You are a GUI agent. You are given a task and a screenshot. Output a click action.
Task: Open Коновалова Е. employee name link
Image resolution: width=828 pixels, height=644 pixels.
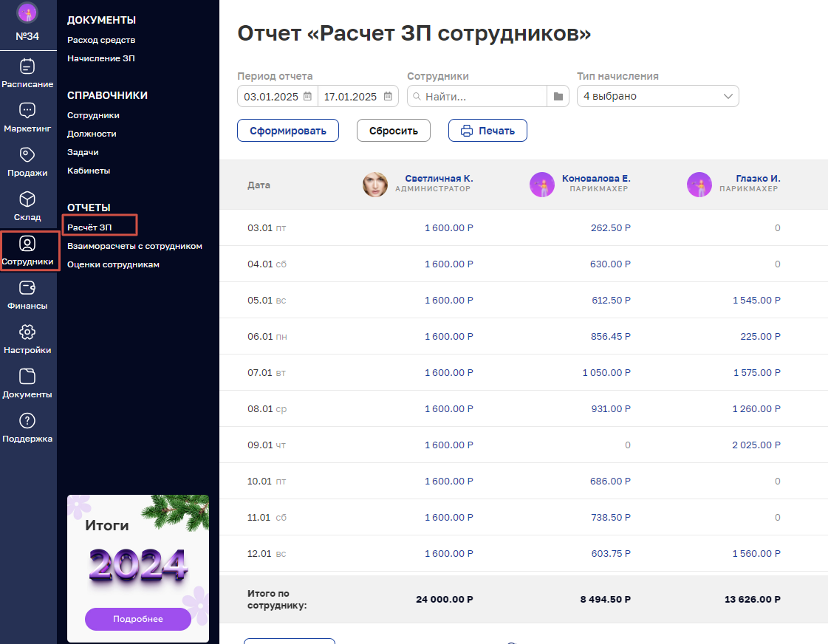tap(596, 179)
